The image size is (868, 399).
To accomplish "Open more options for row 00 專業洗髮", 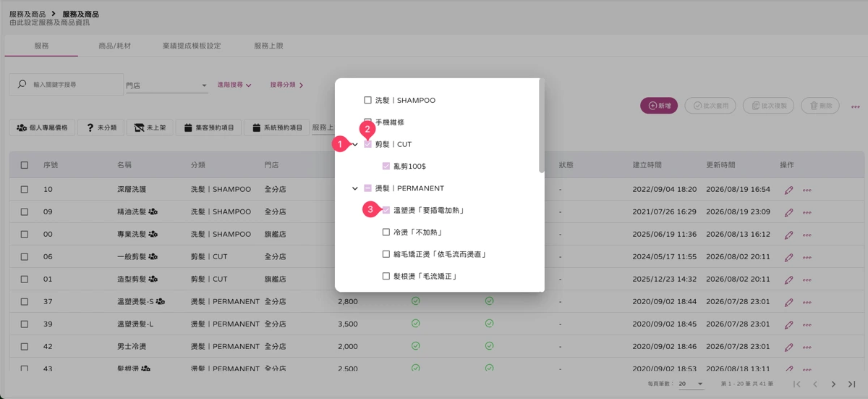I will pyautogui.click(x=807, y=235).
